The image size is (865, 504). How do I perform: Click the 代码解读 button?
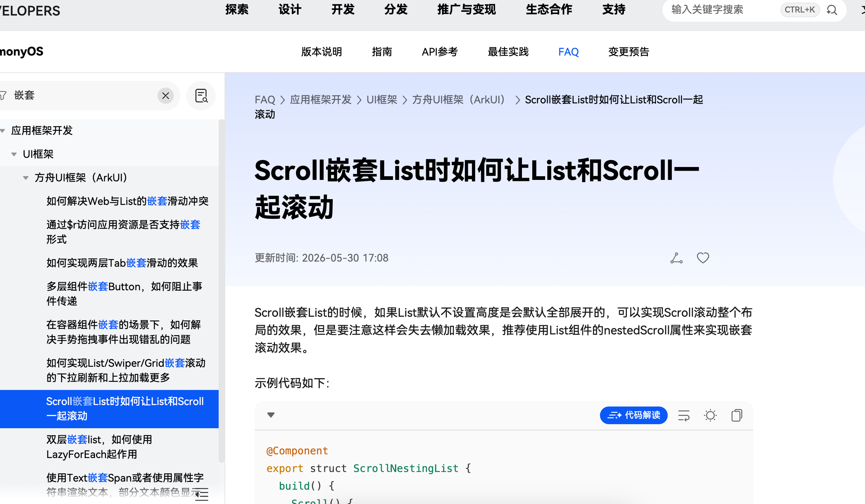point(633,415)
